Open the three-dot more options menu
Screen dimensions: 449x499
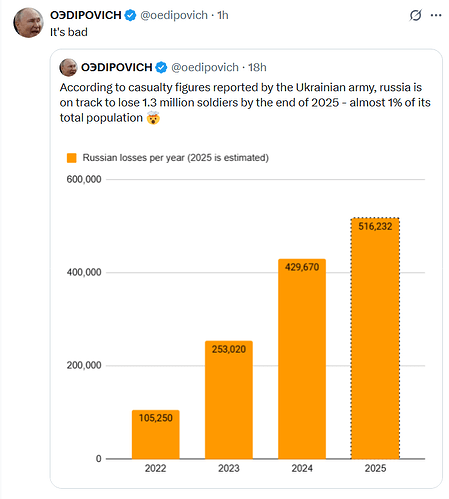tap(436, 15)
